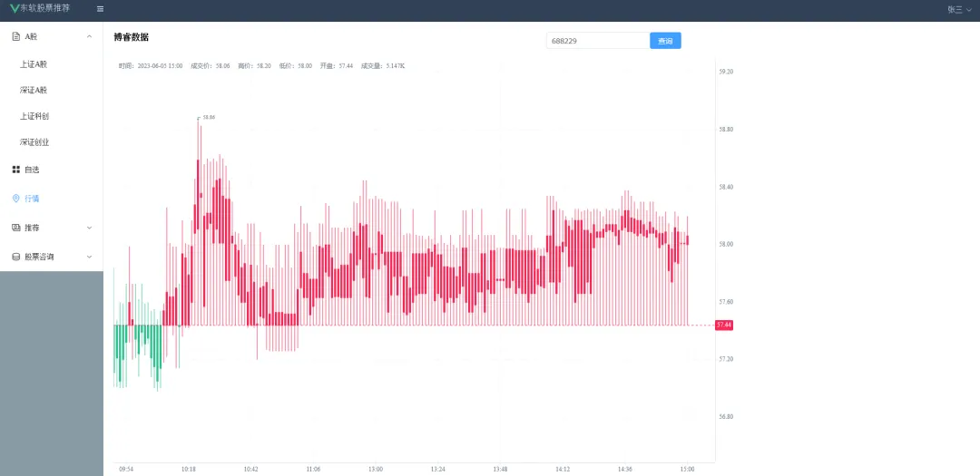Expand the 股票咨询 submenu chevron
Viewport: 980px width, 476px height.
coord(89,257)
